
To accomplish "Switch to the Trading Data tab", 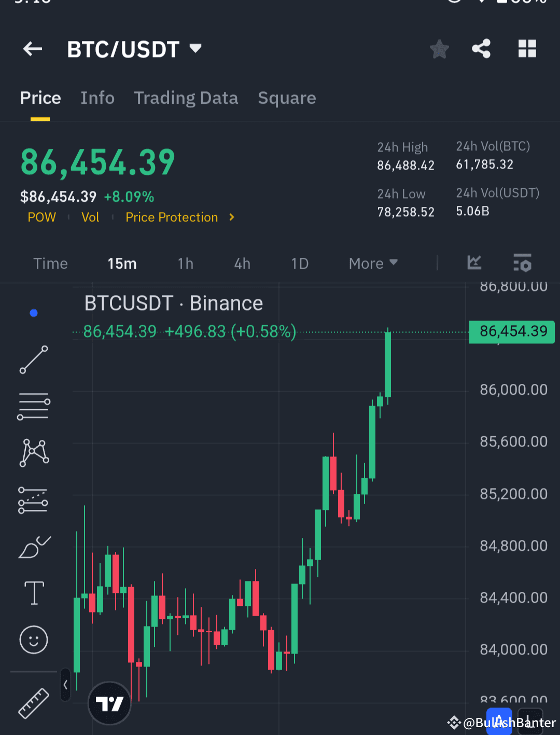I will click(x=186, y=98).
